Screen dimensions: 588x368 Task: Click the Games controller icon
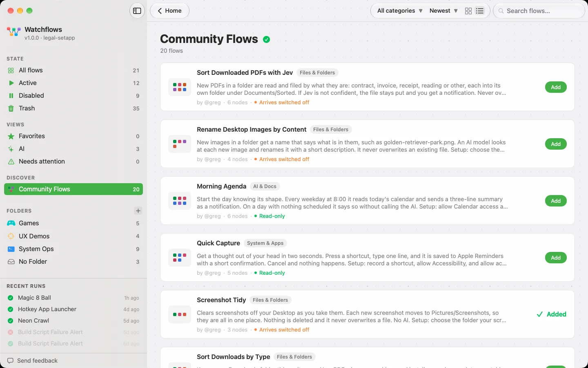coord(11,223)
